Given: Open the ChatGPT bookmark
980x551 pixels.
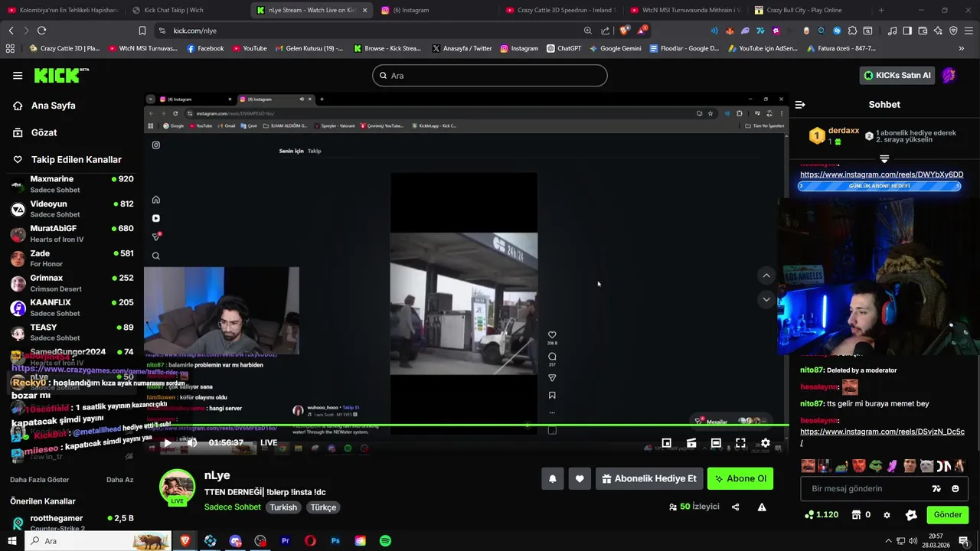Looking at the screenshot, I should pyautogui.click(x=563, y=48).
